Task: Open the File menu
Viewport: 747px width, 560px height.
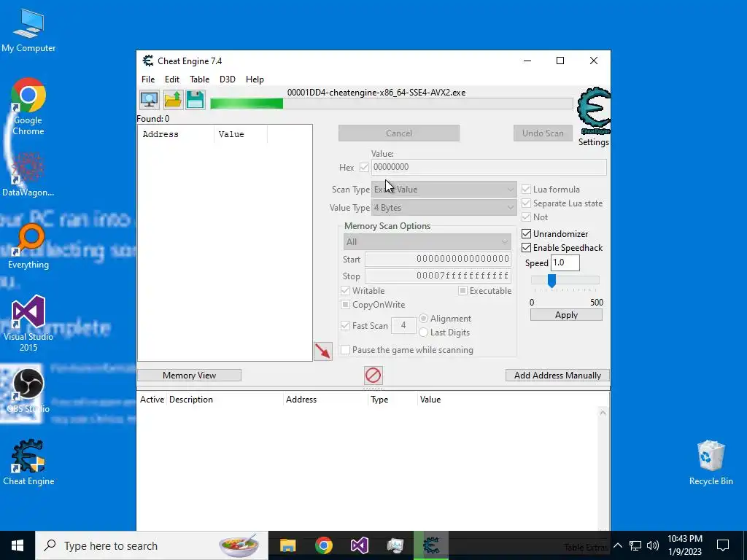Action: tap(148, 79)
